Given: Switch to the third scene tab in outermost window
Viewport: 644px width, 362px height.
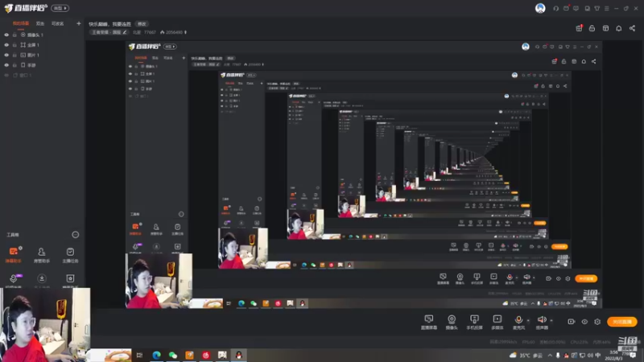Looking at the screenshot, I should 57,24.
